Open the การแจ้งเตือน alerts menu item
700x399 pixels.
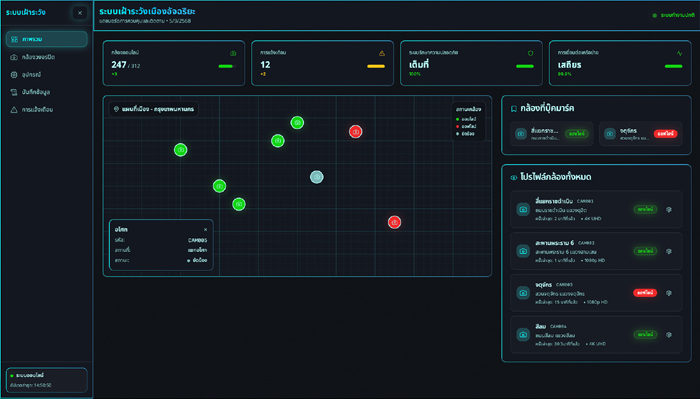pos(46,109)
